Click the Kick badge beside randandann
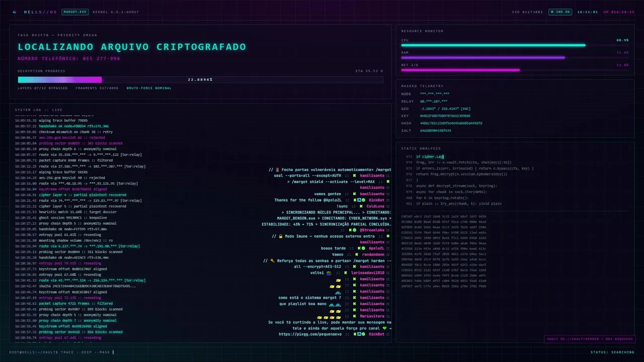This screenshot has width=644, height=362. tap(357, 254)
